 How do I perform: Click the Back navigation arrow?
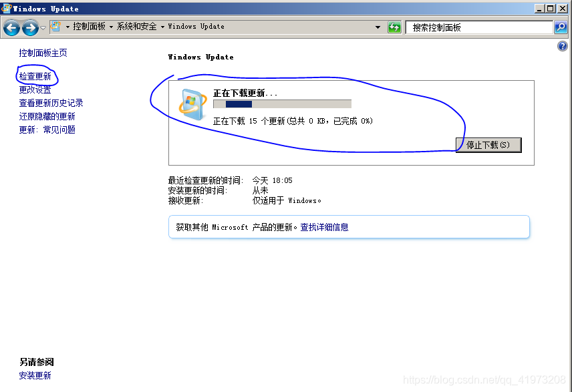pos(11,27)
